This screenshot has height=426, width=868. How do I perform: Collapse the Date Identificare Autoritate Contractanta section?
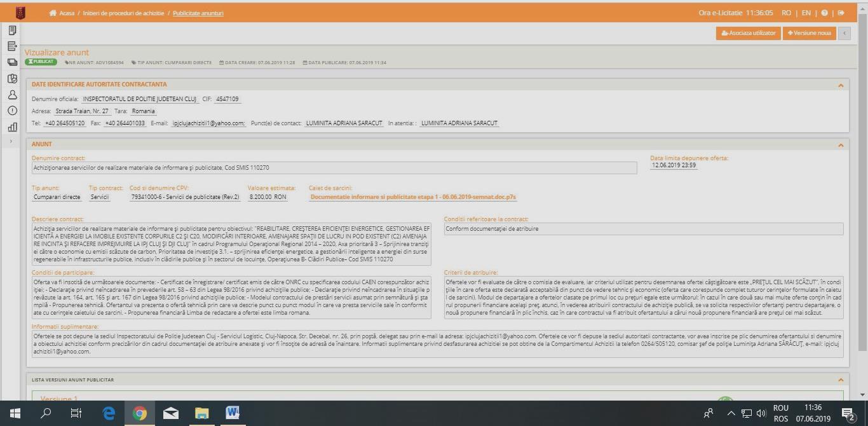[840, 85]
